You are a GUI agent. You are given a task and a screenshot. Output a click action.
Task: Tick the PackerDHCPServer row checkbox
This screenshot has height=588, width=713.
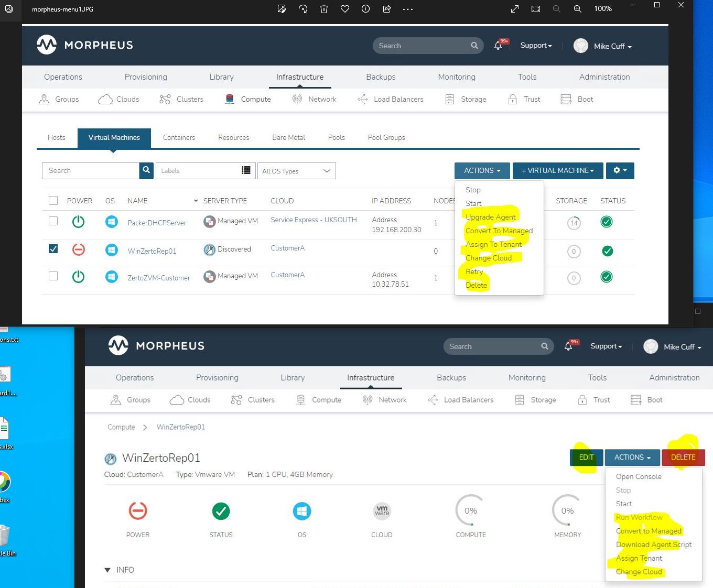53,221
